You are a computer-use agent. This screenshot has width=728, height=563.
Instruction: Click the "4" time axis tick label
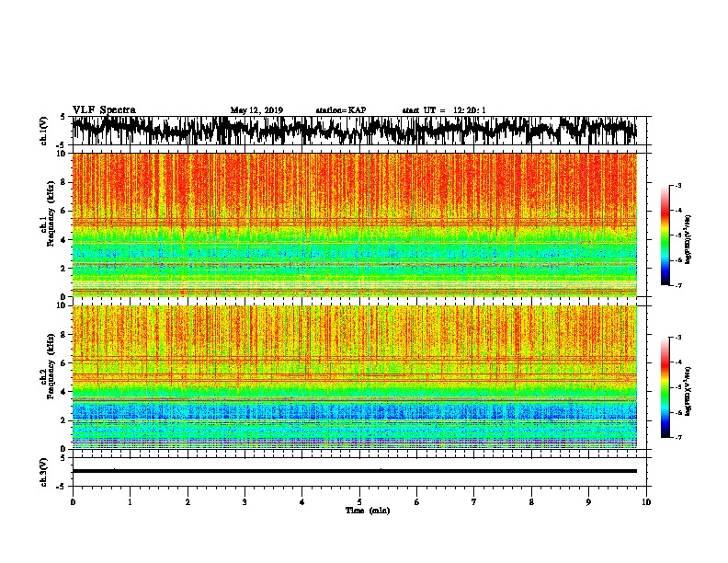(x=302, y=502)
